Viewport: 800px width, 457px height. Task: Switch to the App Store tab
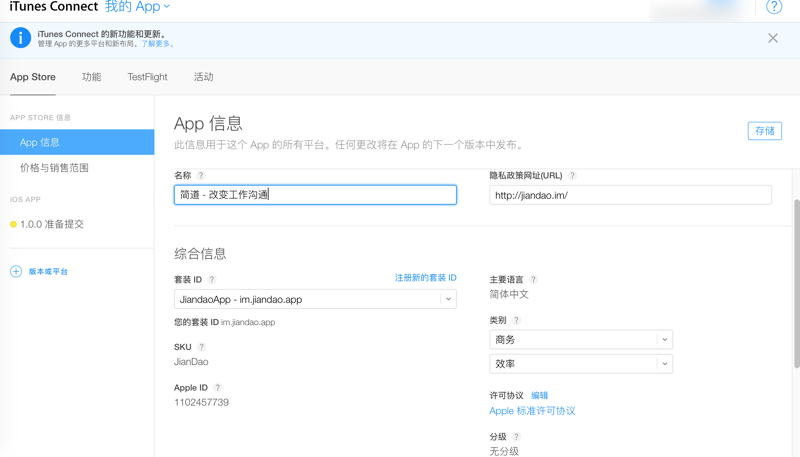click(x=33, y=77)
